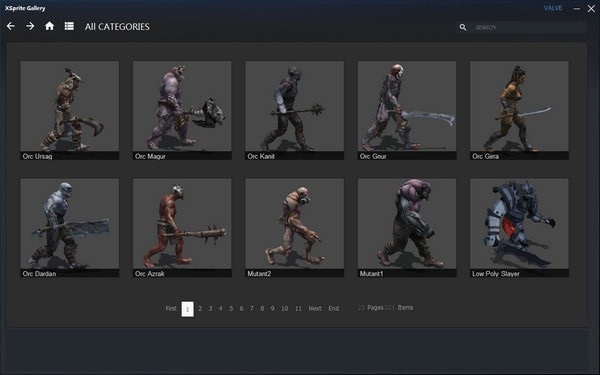This screenshot has width=600, height=375.
Task: Open the home icon in the toolbar
Action: pyautogui.click(x=49, y=26)
